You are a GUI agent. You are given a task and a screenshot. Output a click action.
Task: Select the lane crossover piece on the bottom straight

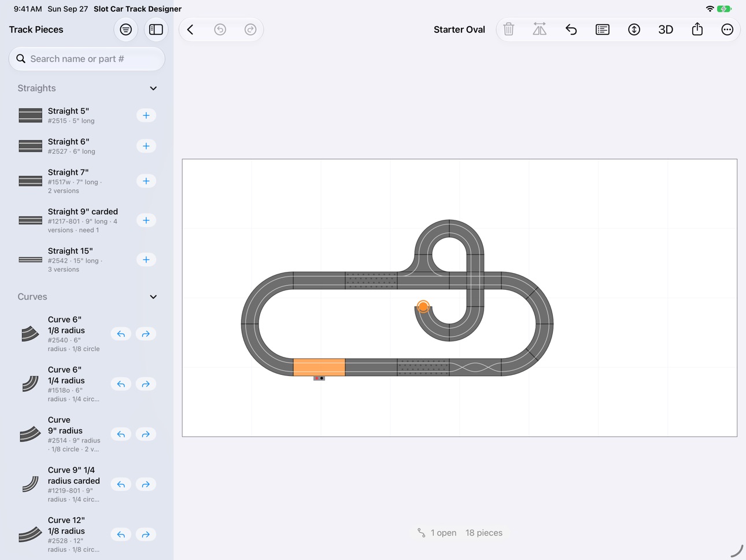pos(475,367)
